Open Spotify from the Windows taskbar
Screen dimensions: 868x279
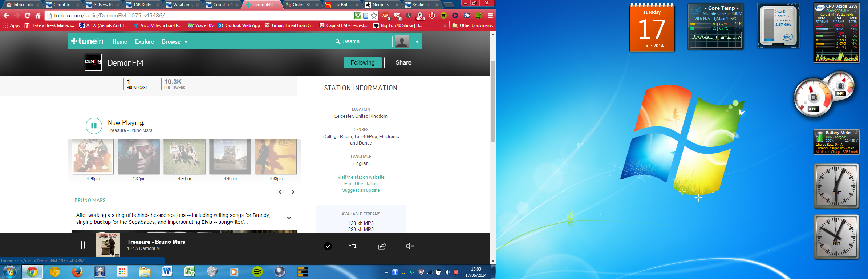pyautogui.click(x=257, y=272)
